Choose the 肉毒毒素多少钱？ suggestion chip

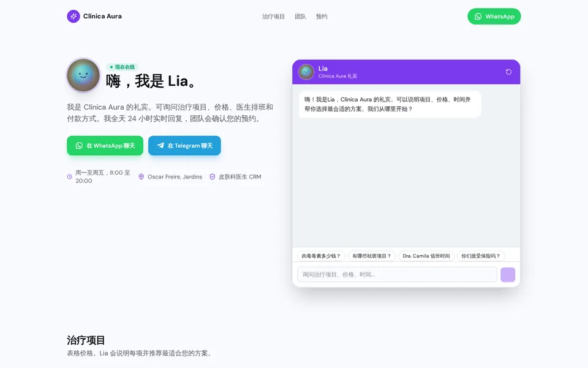(x=321, y=256)
